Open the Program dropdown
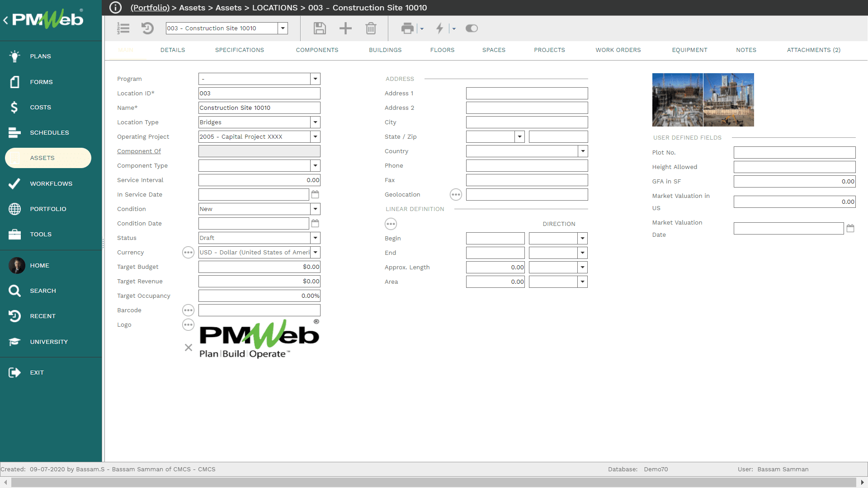The image size is (868, 488). 315,79
